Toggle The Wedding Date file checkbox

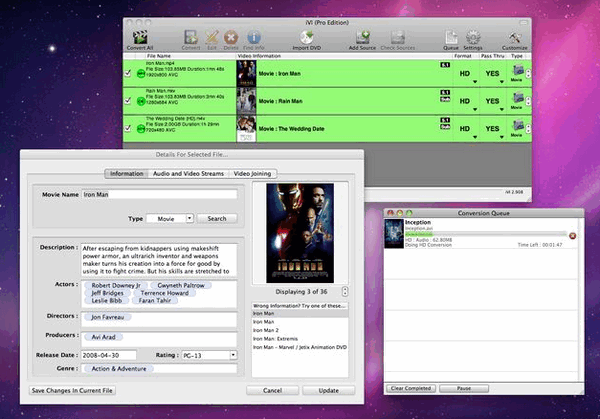tap(127, 130)
